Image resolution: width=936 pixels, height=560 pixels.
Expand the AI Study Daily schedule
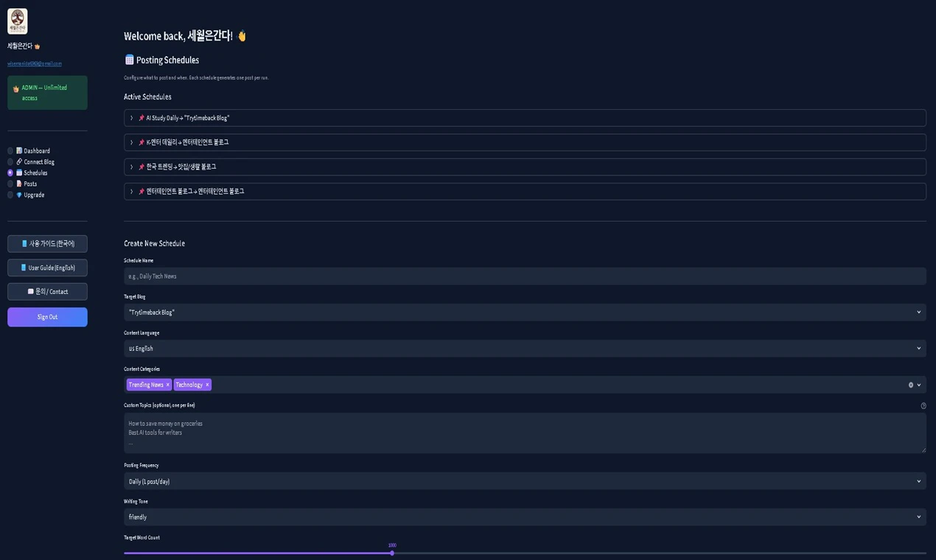131,118
